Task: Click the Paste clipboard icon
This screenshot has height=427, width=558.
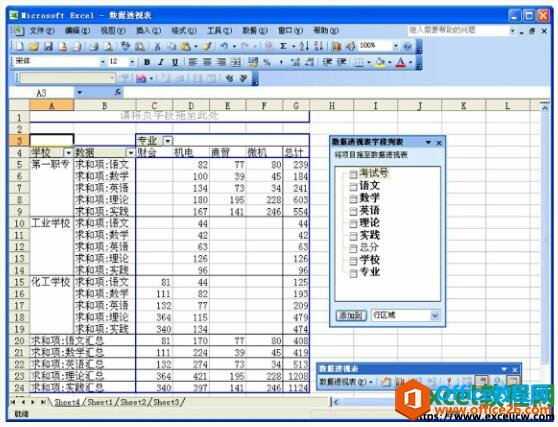Action: (x=185, y=47)
